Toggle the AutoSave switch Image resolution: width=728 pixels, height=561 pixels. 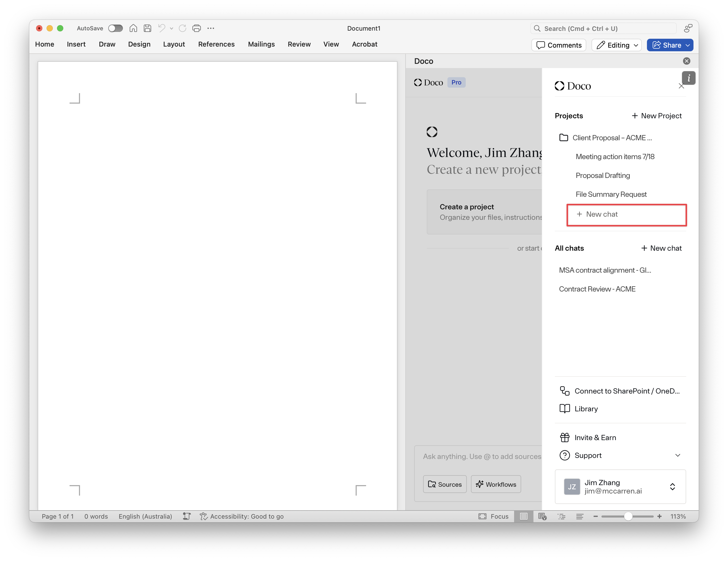(115, 28)
